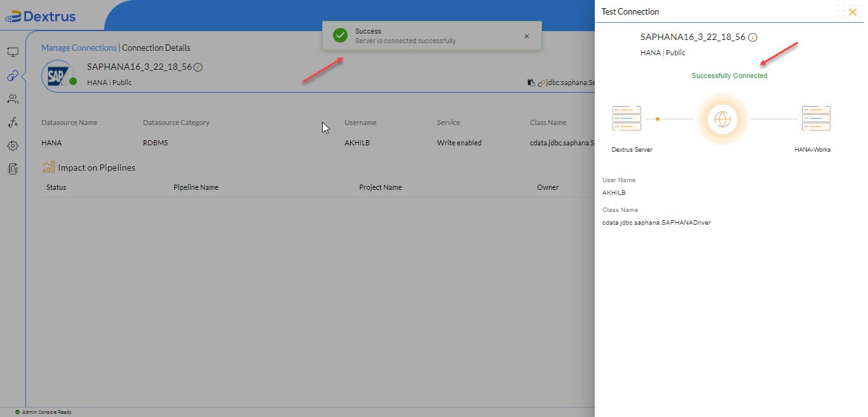Click the Owner column header
The width and height of the screenshot is (868, 417).
(x=548, y=187)
